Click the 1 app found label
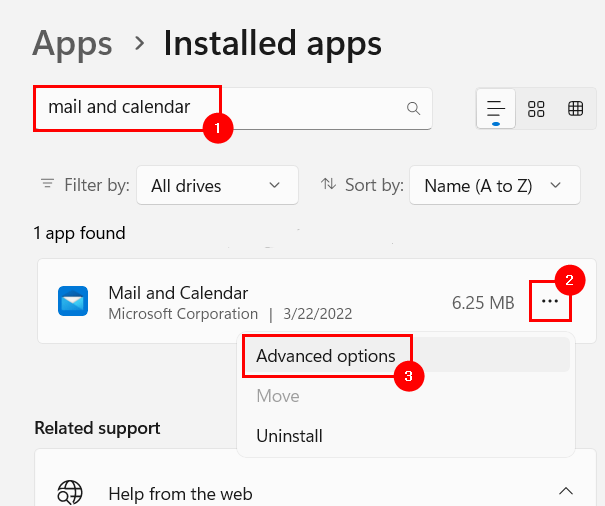Viewport: 605px width, 506px height. (79, 234)
